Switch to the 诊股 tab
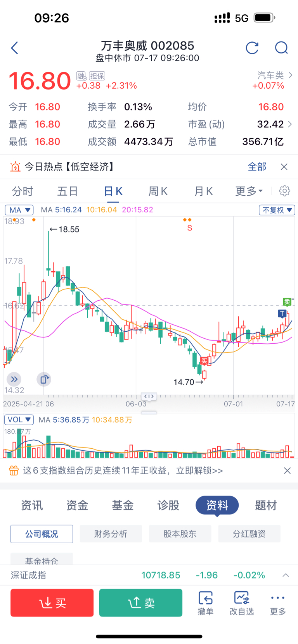The height and width of the screenshot is (644, 298). 168,505
